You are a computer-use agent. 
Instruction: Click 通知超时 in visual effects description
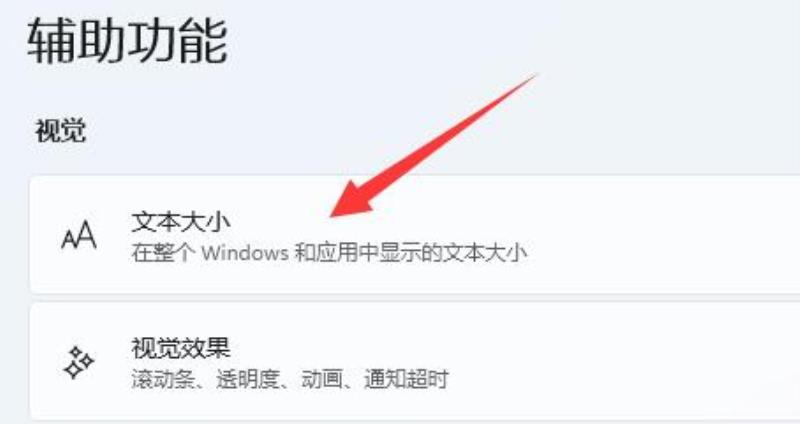point(406,379)
